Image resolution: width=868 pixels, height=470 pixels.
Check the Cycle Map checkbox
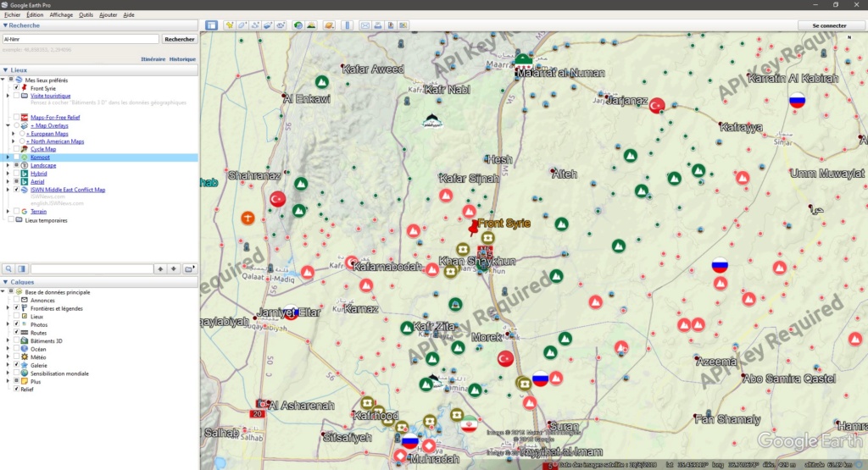pos(17,149)
